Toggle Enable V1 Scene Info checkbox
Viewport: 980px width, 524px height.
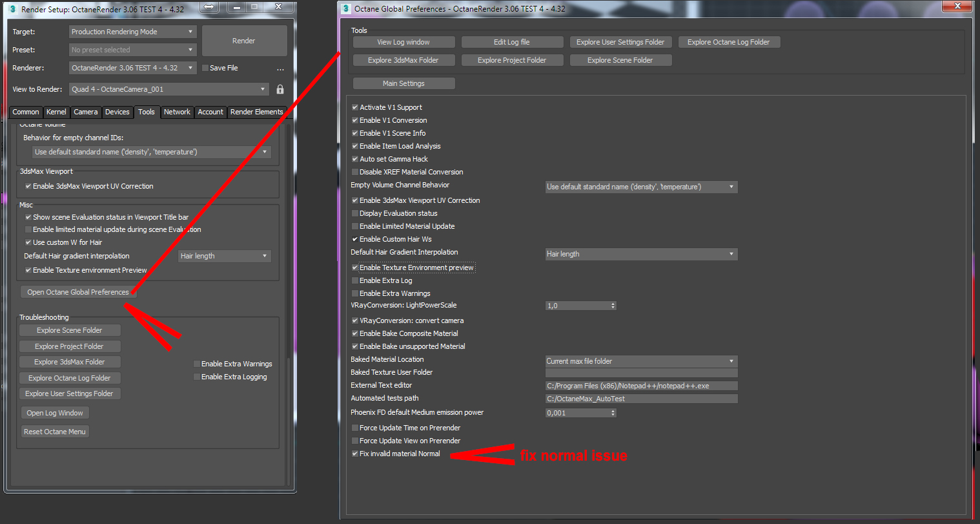355,133
